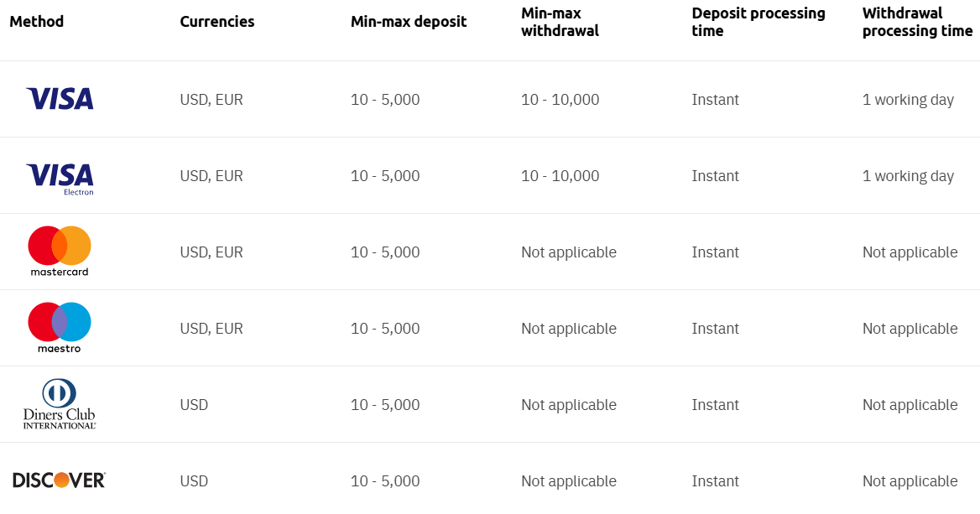980x514 pixels.
Task: Click Diners Club's USD currency cell
Action: [194, 405]
